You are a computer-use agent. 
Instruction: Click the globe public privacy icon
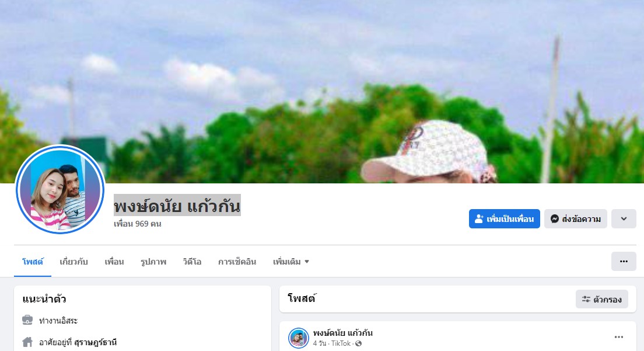click(x=359, y=343)
